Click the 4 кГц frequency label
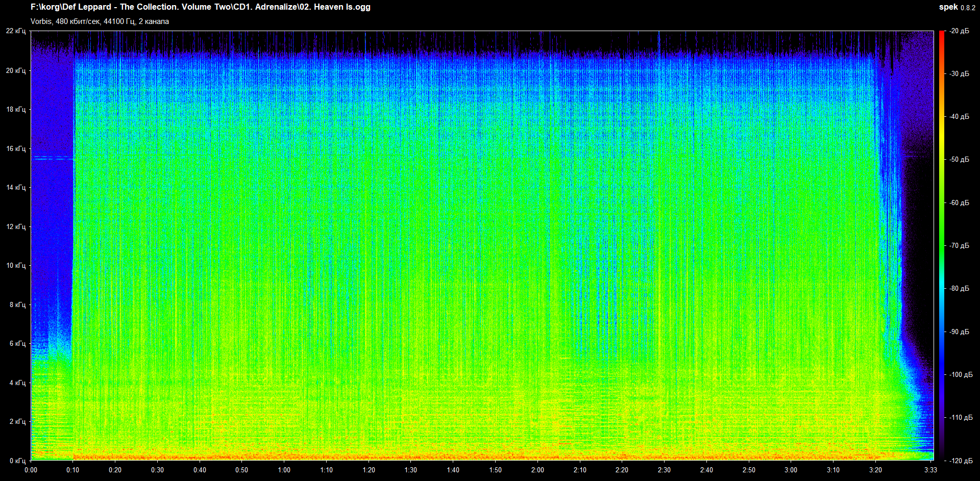Viewport: 980px width, 481px height. coord(17,383)
